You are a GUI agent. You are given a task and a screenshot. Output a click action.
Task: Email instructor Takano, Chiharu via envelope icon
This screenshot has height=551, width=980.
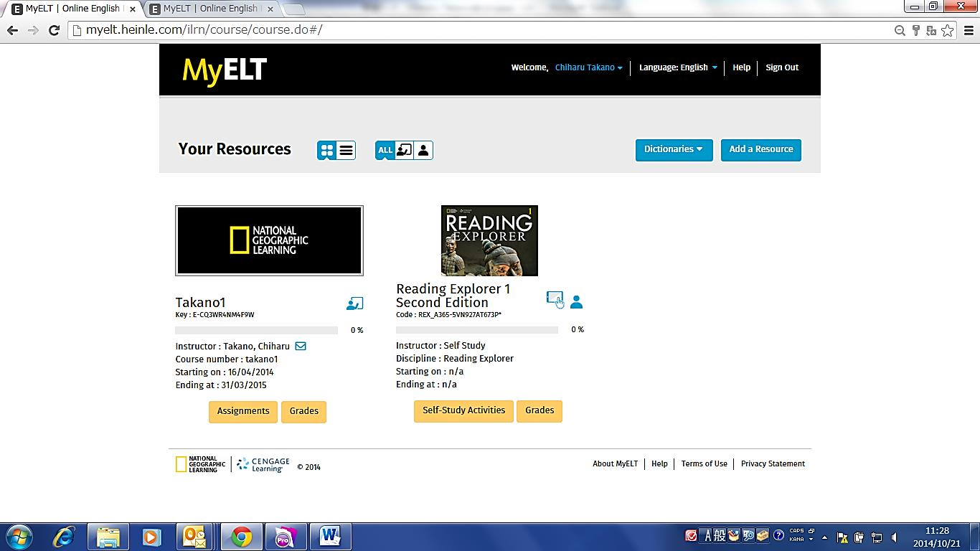pos(301,346)
